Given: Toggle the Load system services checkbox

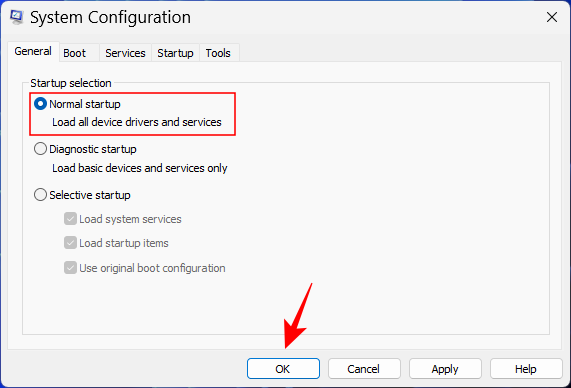Looking at the screenshot, I should 70,219.
